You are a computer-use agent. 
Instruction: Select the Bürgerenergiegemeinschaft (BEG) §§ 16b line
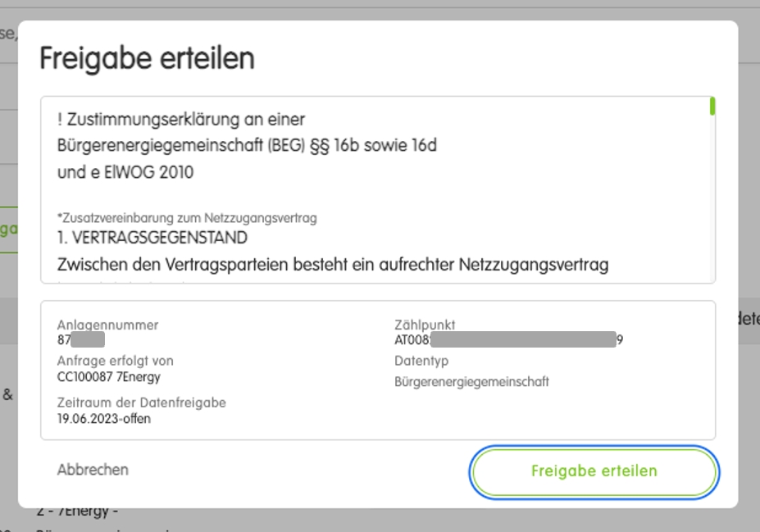pos(247,146)
